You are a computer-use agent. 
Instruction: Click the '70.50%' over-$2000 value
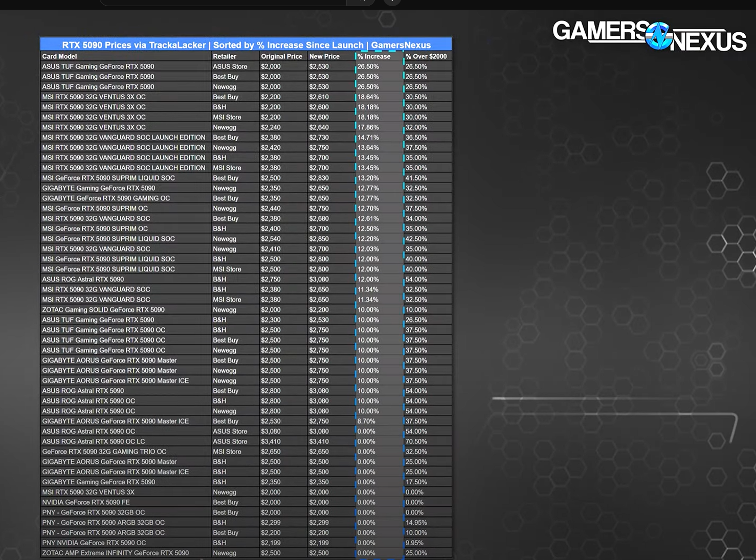tap(416, 441)
